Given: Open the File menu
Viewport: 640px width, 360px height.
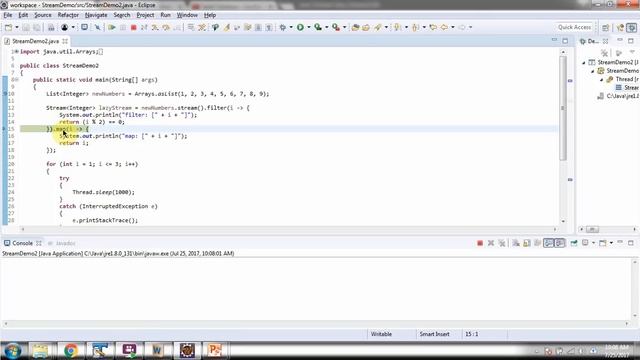Looking at the screenshot, I should click(x=8, y=15).
